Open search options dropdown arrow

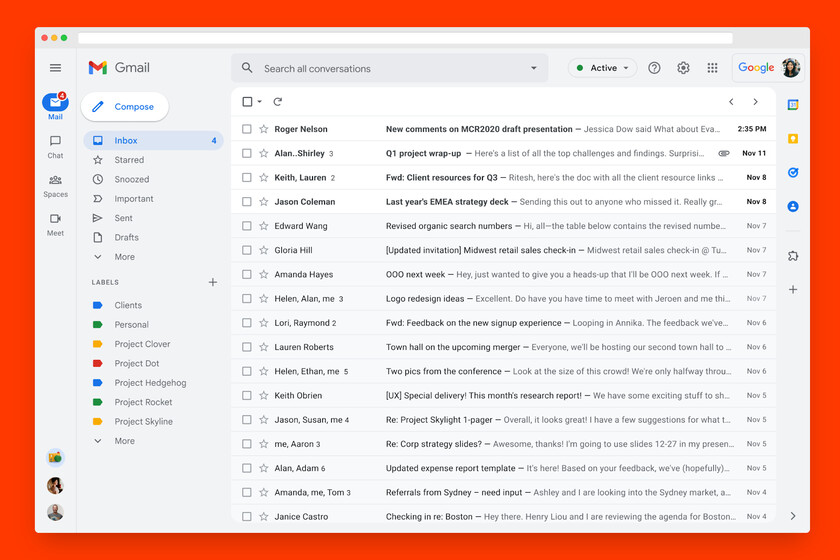coord(533,68)
